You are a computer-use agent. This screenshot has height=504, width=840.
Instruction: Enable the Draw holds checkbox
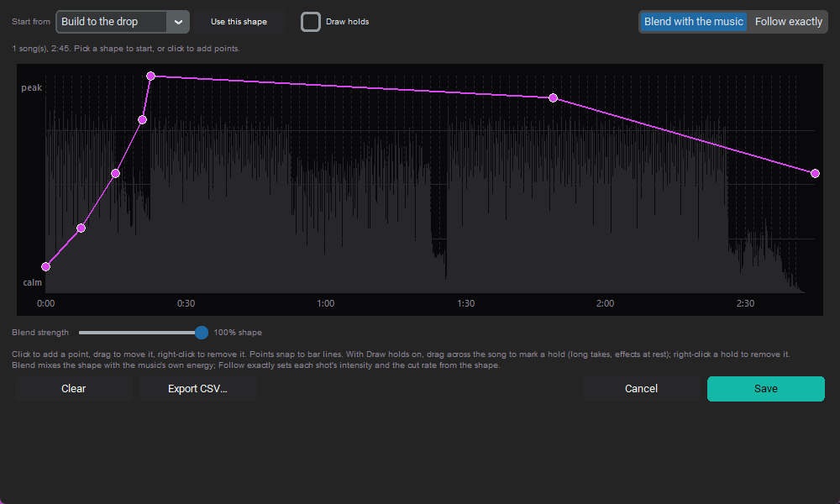click(311, 22)
